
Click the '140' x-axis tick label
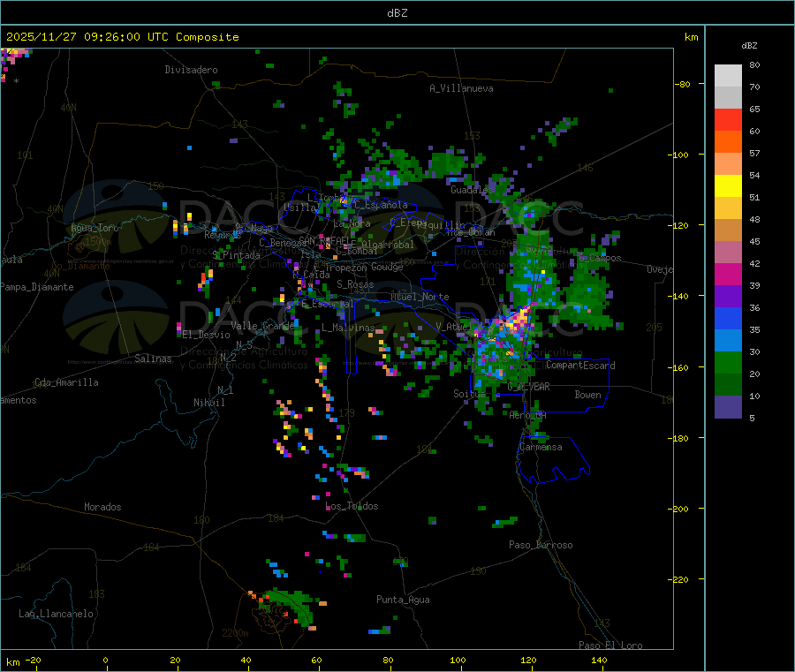tap(599, 661)
